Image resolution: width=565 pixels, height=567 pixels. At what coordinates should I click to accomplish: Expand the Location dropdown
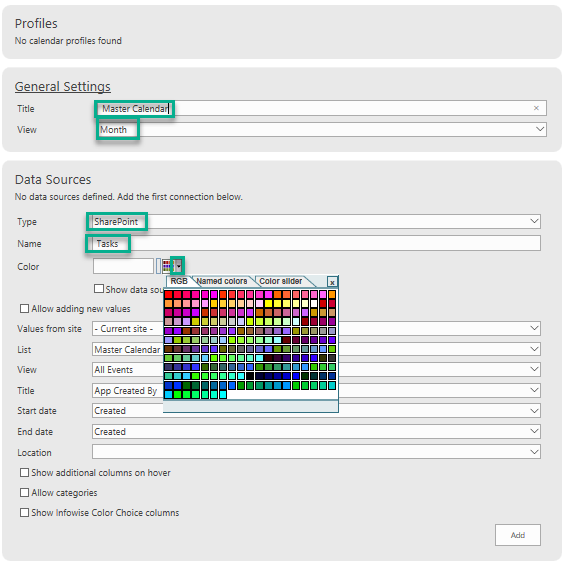pyautogui.click(x=317, y=452)
